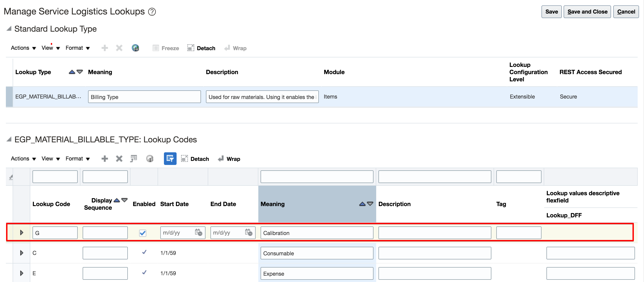644x282 pixels.
Task: Click the Lookup Codes add row plus icon
Action: click(105, 159)
